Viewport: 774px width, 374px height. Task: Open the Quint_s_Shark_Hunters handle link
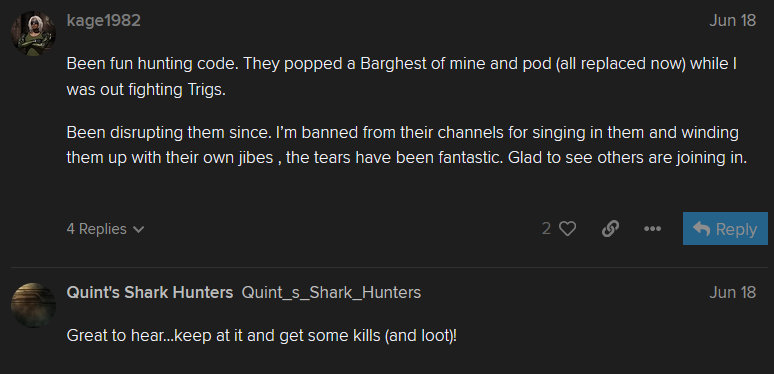coord(331,293)
